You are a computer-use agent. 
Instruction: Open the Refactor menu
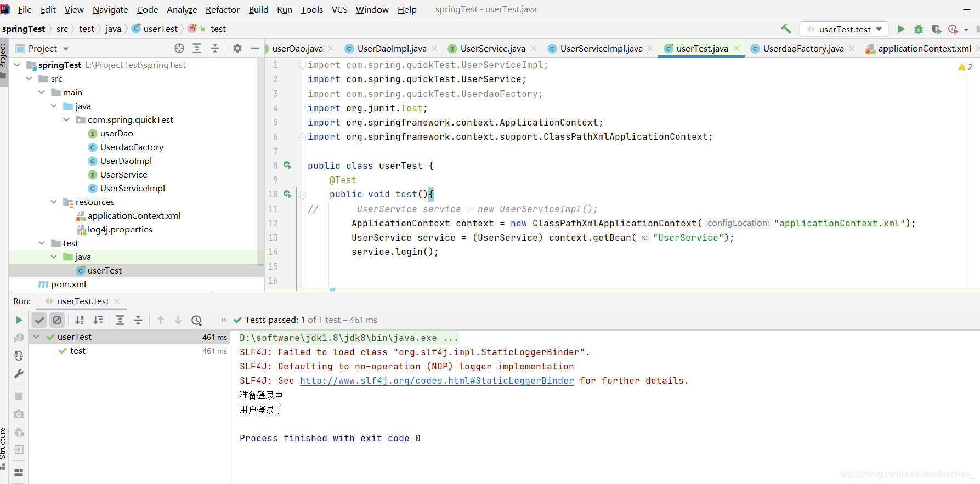pos(222,9)
